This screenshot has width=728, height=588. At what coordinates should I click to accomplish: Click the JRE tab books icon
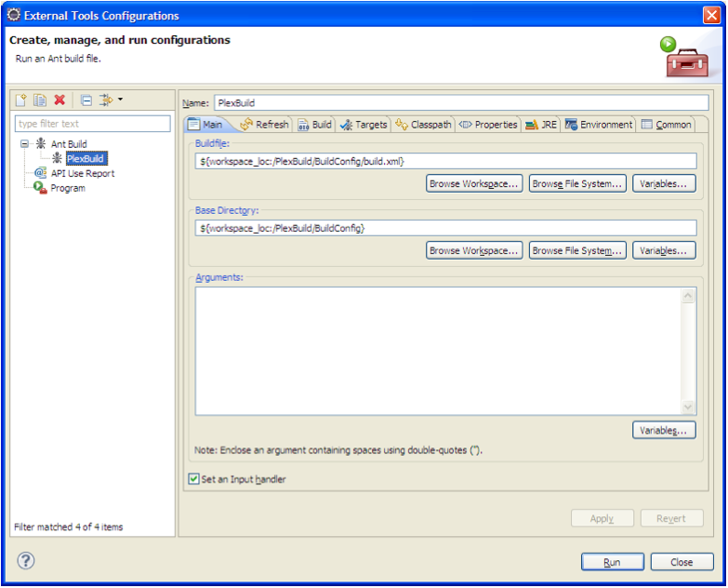[x=532, y=125]
